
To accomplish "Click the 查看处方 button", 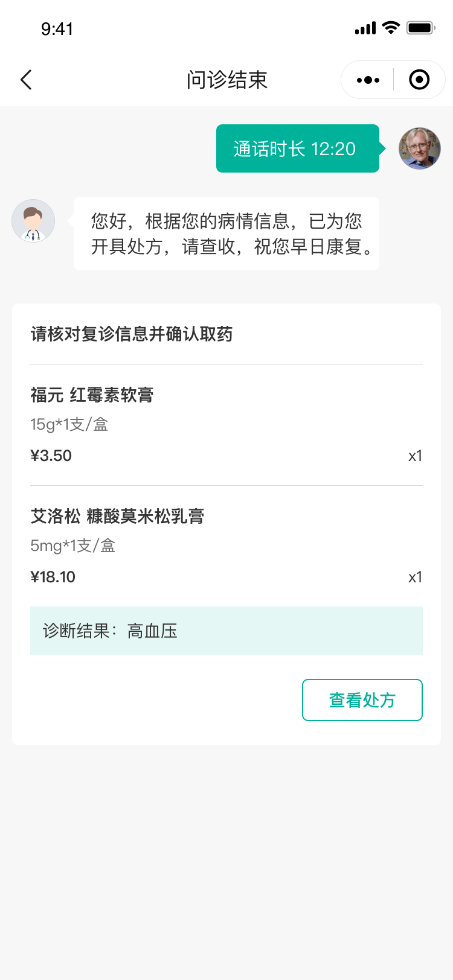I will (x=362, y=700).
